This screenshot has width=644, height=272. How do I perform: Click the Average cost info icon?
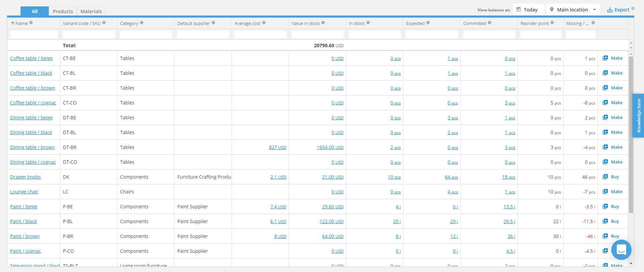(x=264, y=23)
